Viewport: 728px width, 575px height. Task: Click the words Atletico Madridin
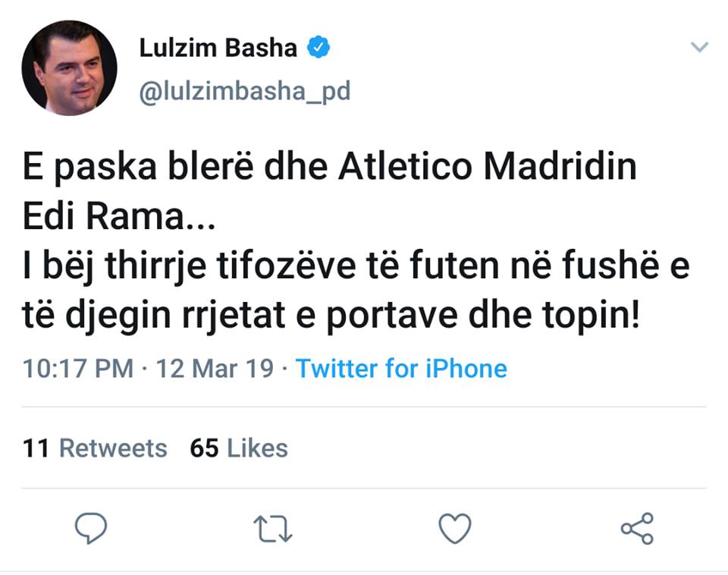488,167
